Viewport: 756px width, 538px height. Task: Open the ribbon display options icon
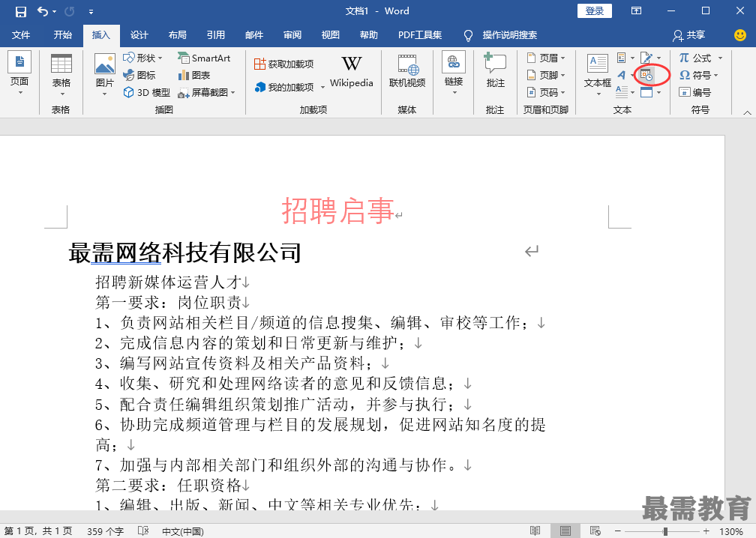(637, 11)
